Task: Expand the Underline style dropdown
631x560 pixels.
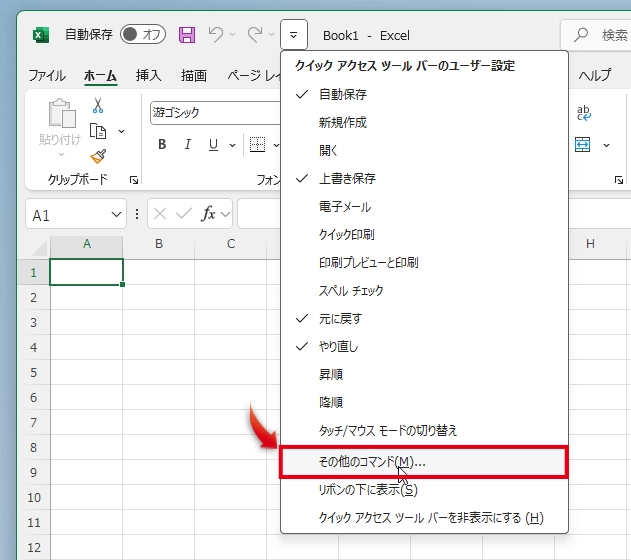Action: coord(232,145)
